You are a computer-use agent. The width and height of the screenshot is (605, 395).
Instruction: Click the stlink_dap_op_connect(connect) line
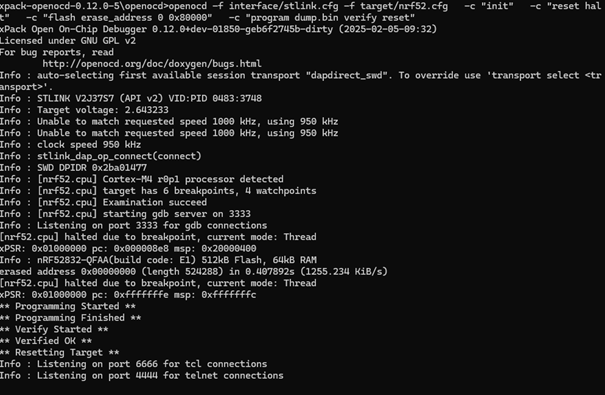pyautogui.click(x=101, y=156)
